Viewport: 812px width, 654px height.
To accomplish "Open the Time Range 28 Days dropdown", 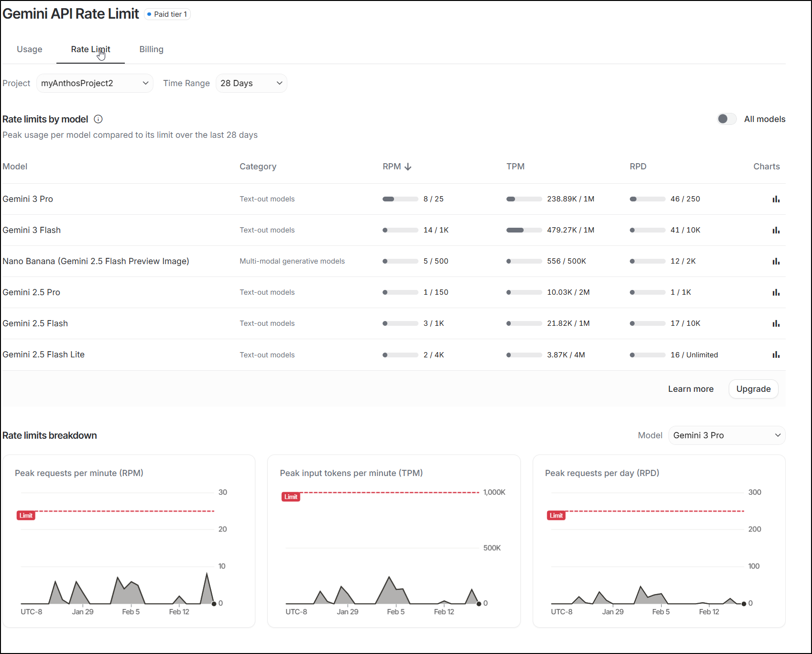I will (251, 83).
